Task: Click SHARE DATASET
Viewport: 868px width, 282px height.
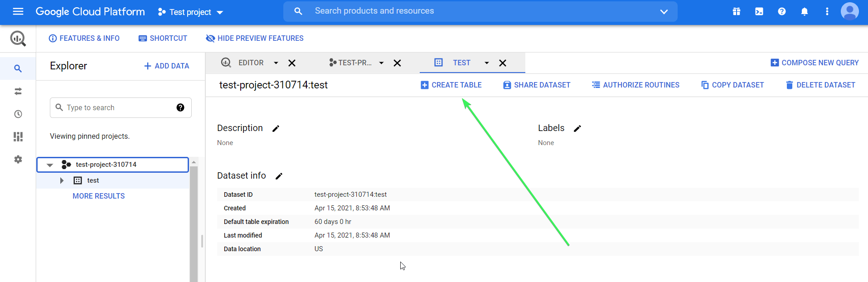Action: pyautogui.click(x=537, y=85)
